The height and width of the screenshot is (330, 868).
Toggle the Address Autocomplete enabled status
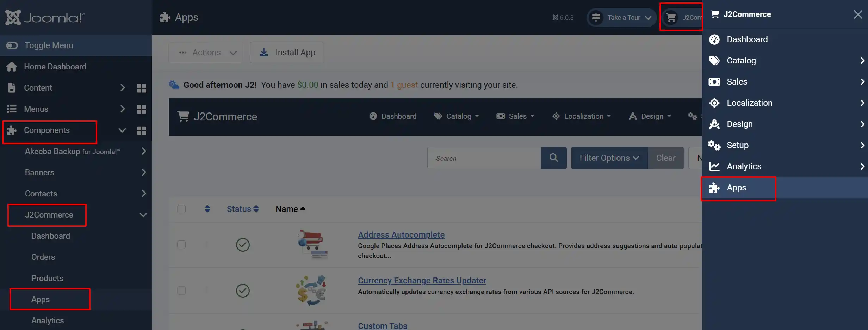click(x=243, y=245)
